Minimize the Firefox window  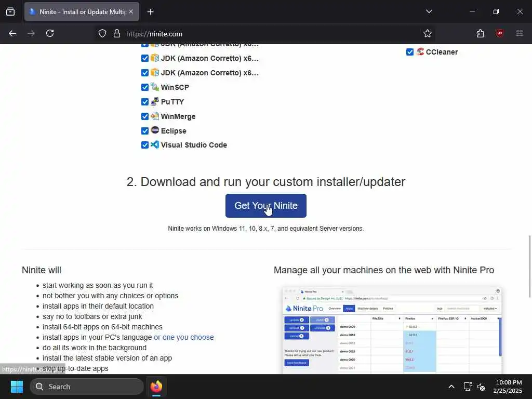coord(472,11)
